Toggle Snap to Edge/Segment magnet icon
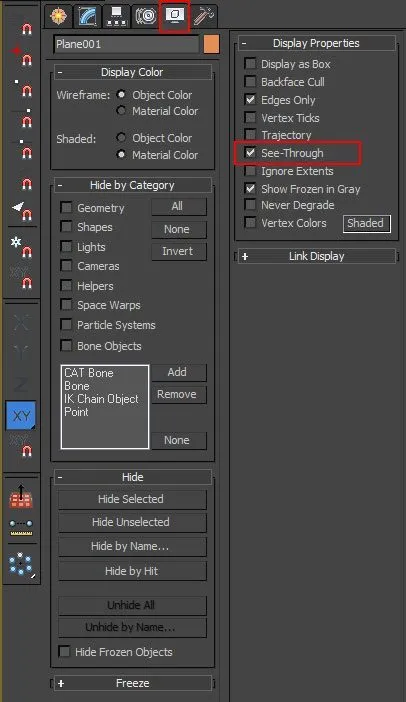This screenshot has height=702, width=406. tap(26, 184)
